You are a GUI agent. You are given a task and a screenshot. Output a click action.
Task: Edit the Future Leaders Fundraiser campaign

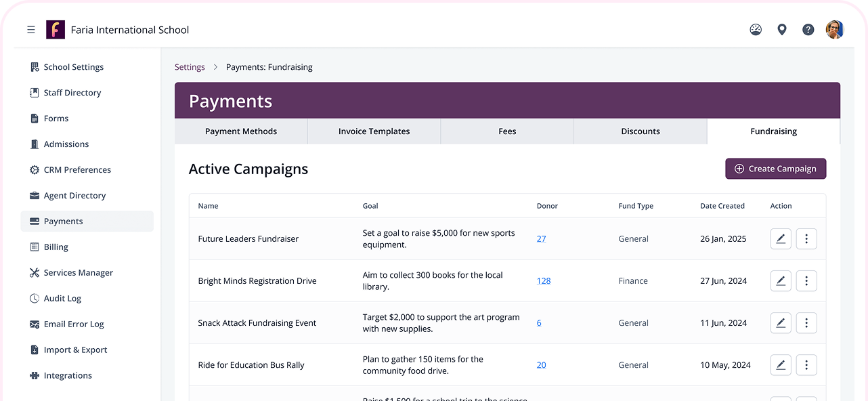[x=781, y=239]
